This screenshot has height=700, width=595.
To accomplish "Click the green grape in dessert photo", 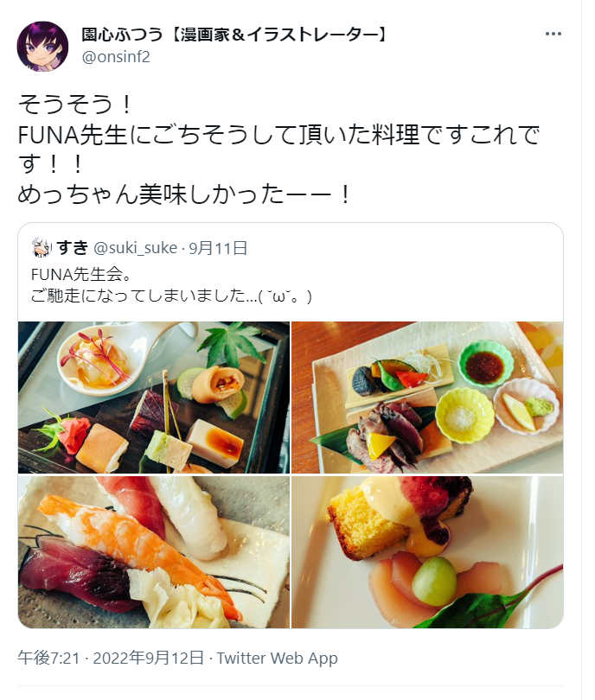I will [433, 581].
